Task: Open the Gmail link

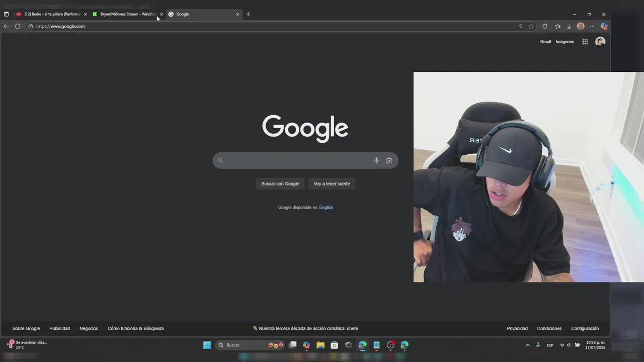Action: [545, 42]
